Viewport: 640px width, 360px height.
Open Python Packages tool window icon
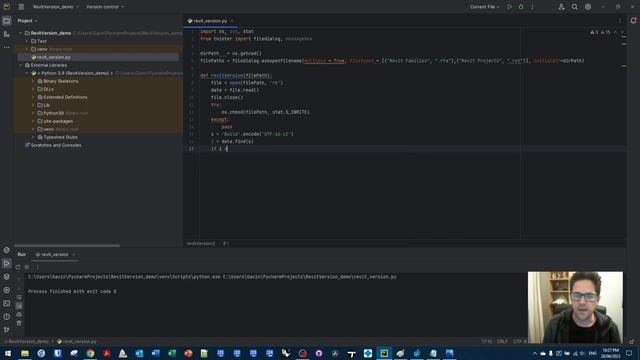click(7, 277)
